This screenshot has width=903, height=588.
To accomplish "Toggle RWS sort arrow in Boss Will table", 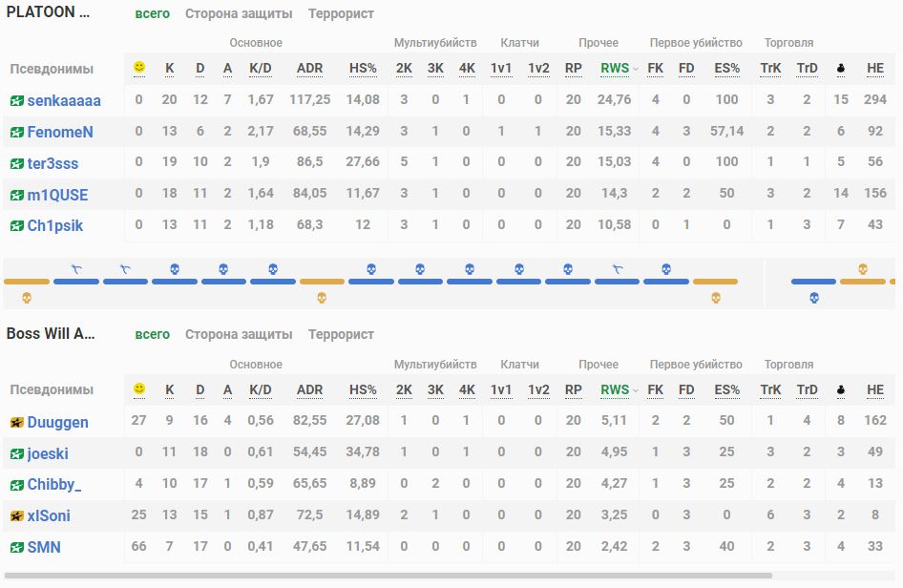I will (x=636, y=391).
